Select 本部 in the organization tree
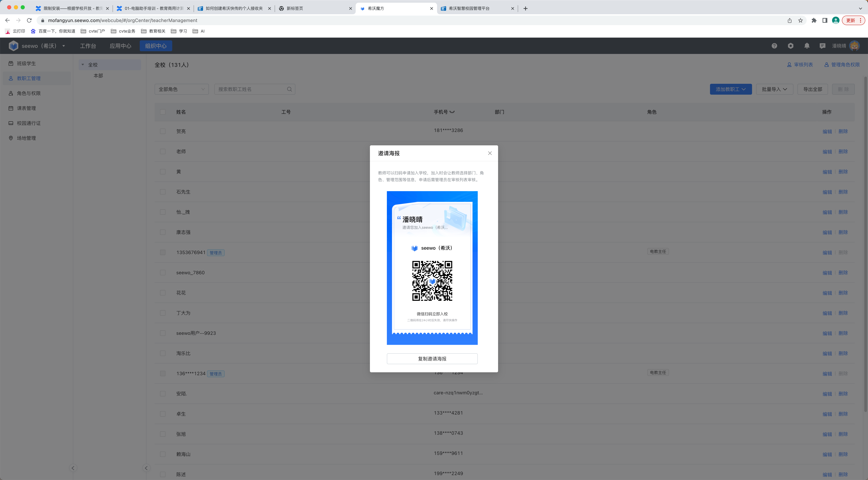Viewport: 868px width, 480px height. click(98, 75)
